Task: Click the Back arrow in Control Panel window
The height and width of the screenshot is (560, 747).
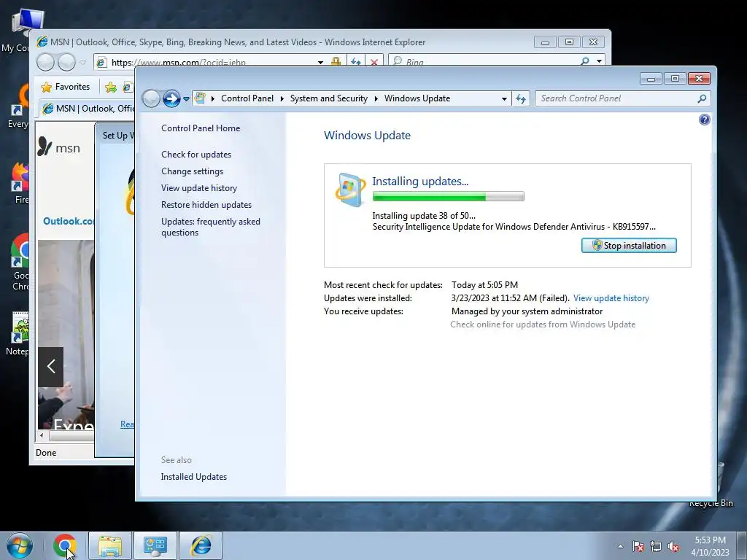Action: [x=151, y=98]
